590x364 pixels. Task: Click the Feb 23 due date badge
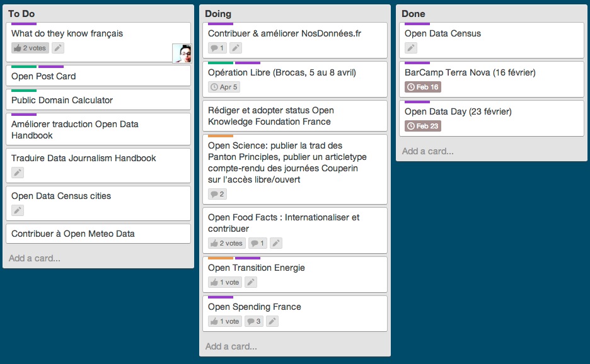[x=422, y=126]
